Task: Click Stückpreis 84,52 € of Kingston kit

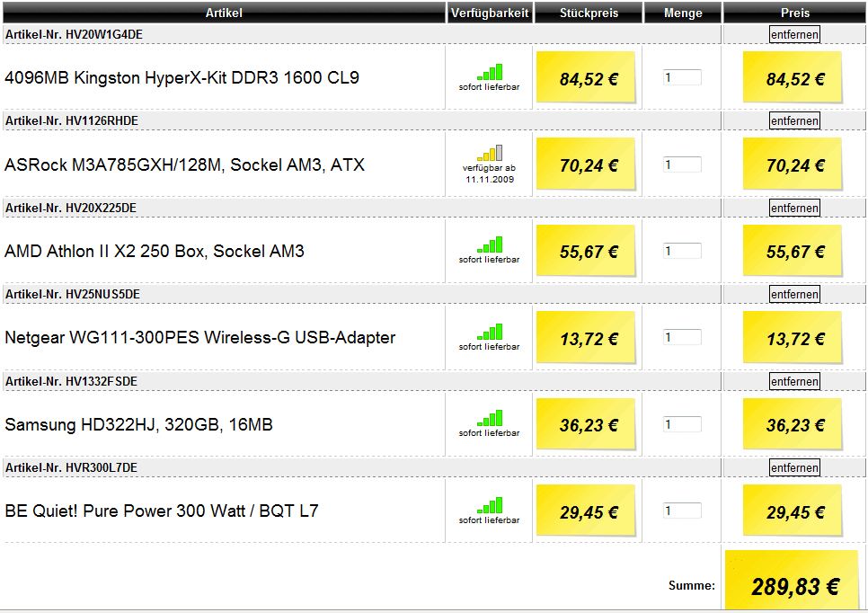Action: 586,77
